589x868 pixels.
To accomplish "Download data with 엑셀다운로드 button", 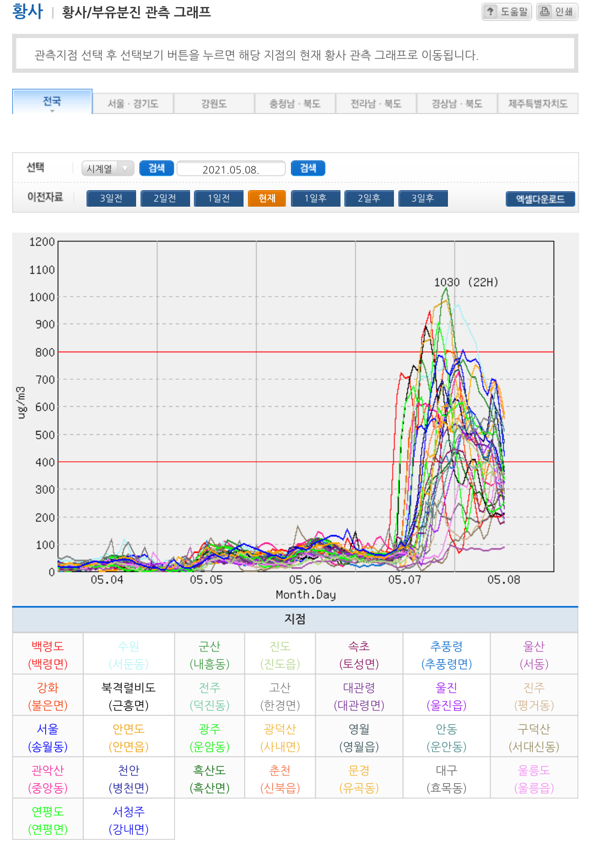I will [x=540, y=199].
